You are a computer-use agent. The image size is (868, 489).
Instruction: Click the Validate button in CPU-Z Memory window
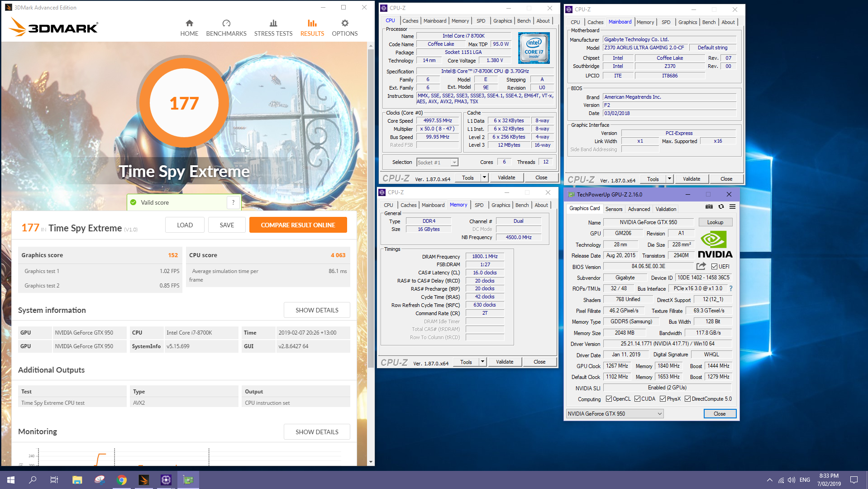click(x=504, y=362)
